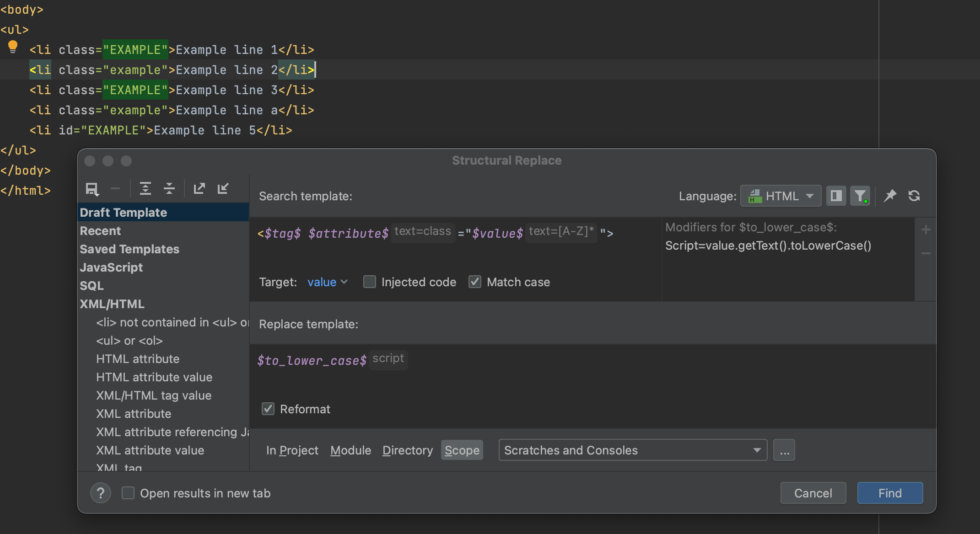Select the Recent templates item
The height and width of the screenshot is (534, 980).
163,231
